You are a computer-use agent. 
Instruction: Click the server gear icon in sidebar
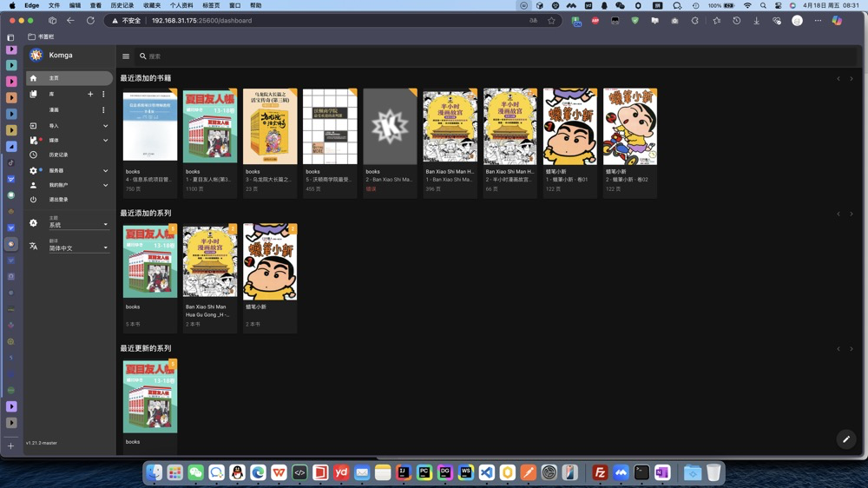pos(33,170)
